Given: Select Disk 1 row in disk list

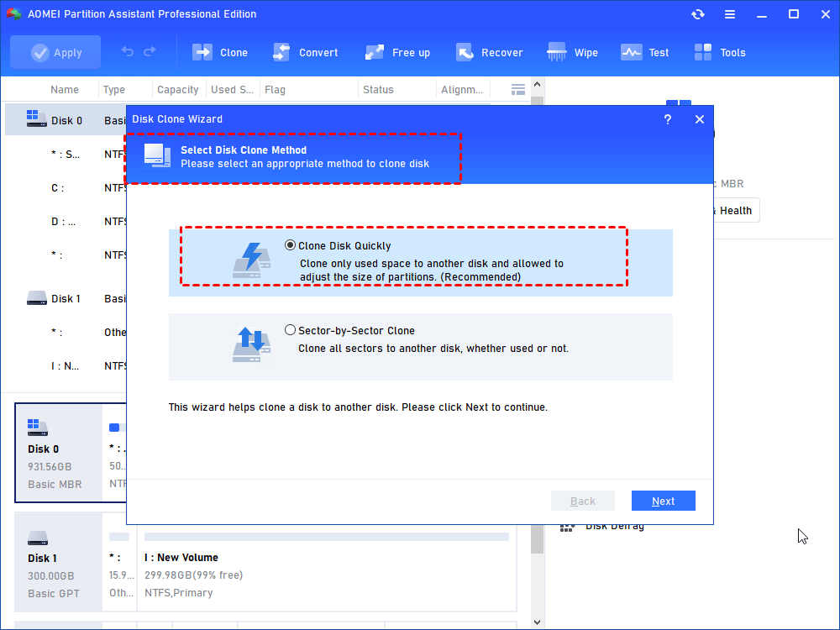Looking at the screenshot, I should [66, 298].
